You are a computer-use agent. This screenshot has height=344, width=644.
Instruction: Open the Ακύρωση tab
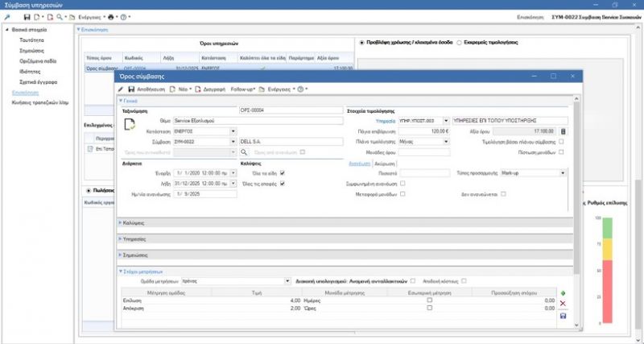tap(385, 164)
